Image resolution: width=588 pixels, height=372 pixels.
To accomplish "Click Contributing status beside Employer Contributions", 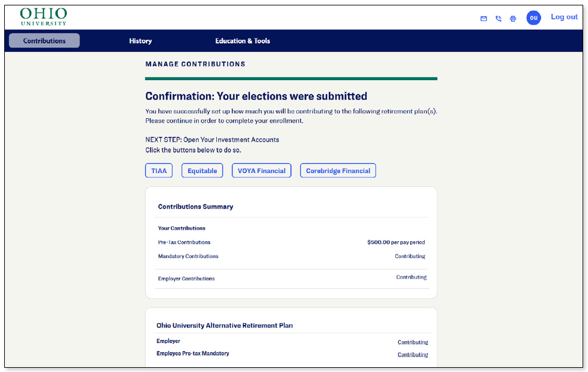I will (411, 277).
